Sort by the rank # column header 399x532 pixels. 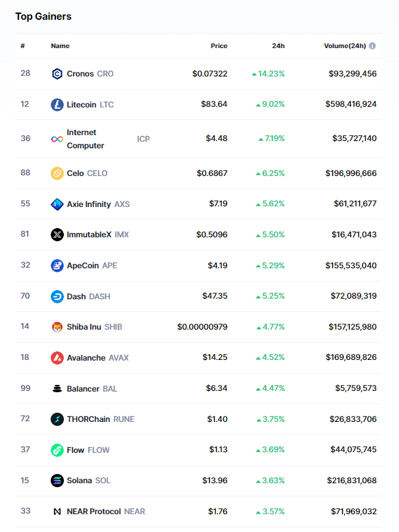pyautogui.click(x=22, y=46)
